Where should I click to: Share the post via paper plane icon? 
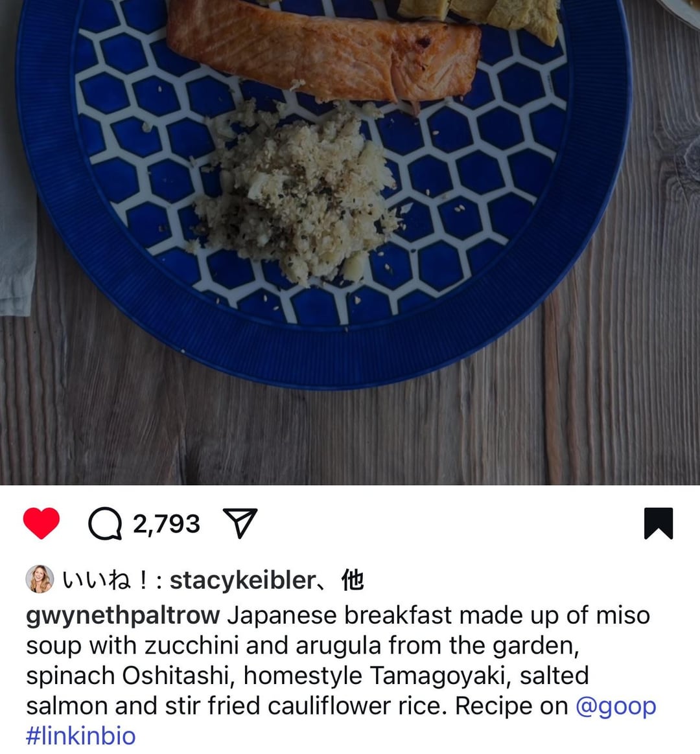click(240, 523)
